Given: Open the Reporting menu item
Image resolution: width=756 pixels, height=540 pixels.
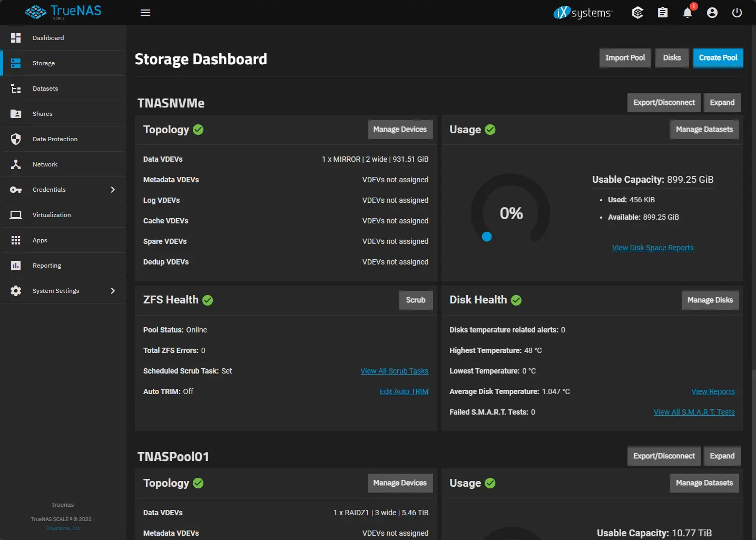Looking at the screenshot, I should [x=64, y=266].
